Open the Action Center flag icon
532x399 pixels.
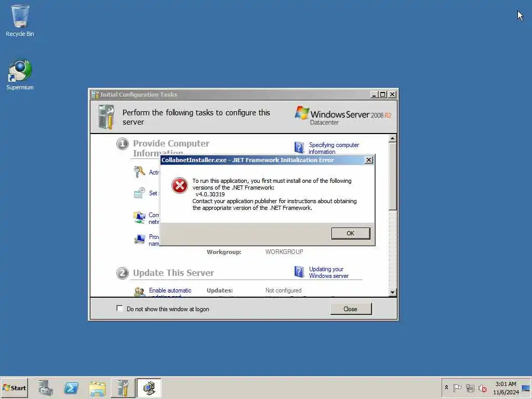click(457, 388)
